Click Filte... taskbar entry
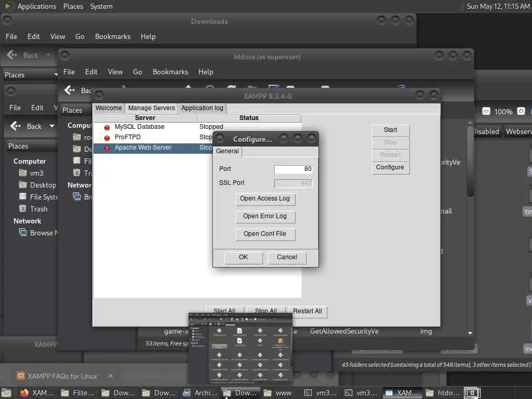This screenshot has height=399, width=532. click(x=78, y=393)
